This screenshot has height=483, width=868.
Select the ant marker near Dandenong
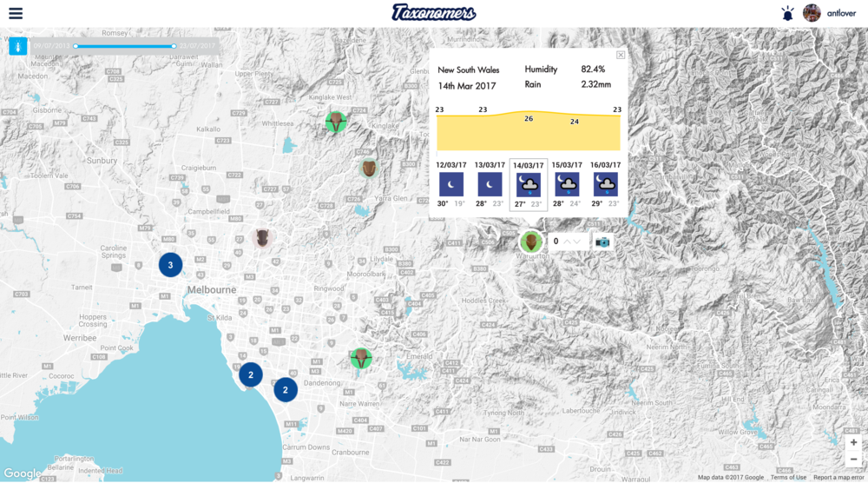361,358
